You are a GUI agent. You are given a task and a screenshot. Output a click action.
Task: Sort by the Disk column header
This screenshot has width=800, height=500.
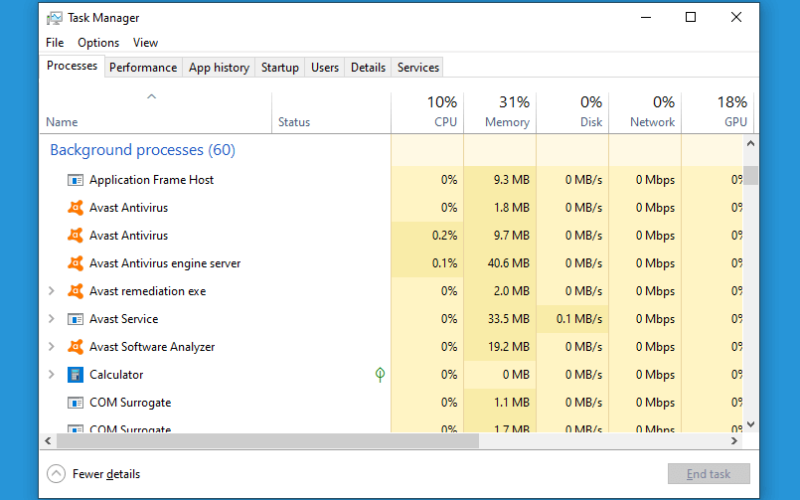(x=572, y=113)
